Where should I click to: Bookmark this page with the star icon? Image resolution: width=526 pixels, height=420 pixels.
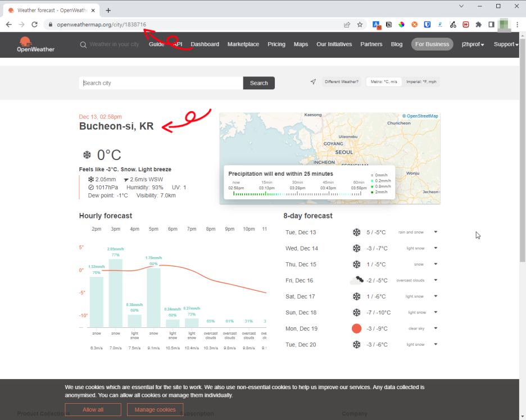coord(360,25)
